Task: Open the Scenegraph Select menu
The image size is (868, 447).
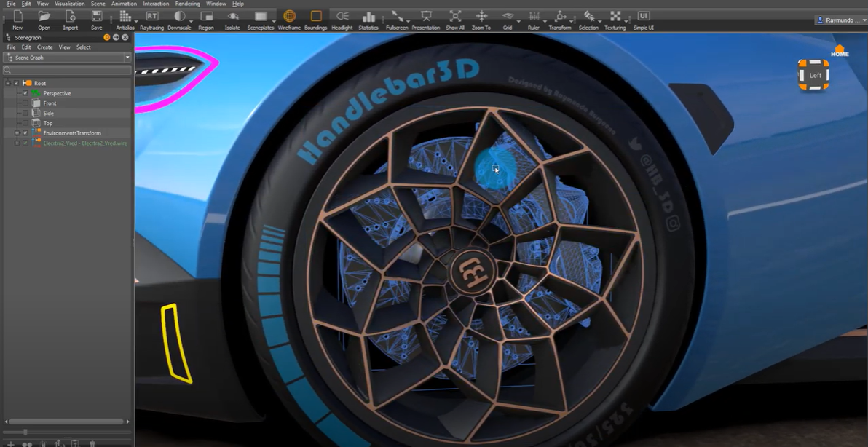Action: tap(84, 47)
